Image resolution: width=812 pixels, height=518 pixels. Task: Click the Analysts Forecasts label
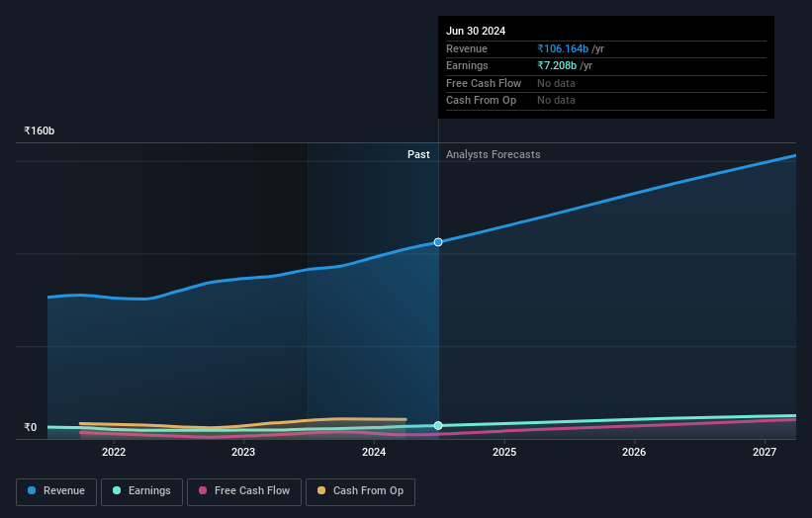click(493, 154)
